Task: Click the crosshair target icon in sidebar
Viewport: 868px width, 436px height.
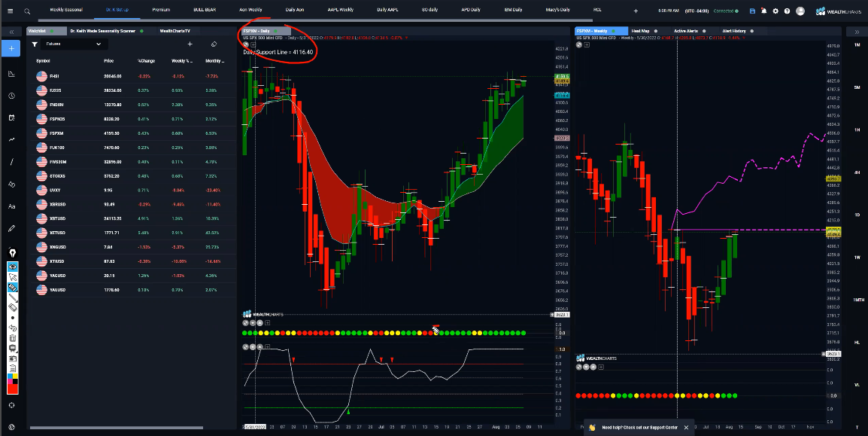Action: click(x=11, y=405)
